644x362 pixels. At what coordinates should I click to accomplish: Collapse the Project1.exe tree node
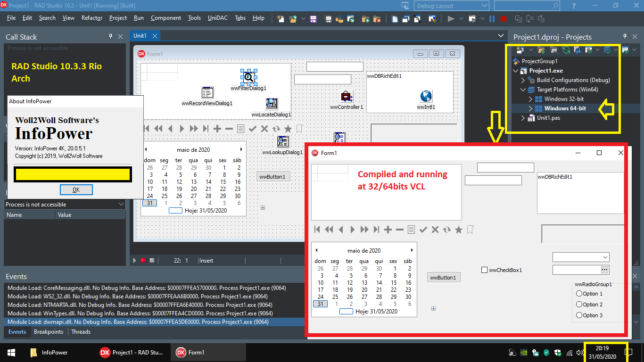click(x=515, y=71)
